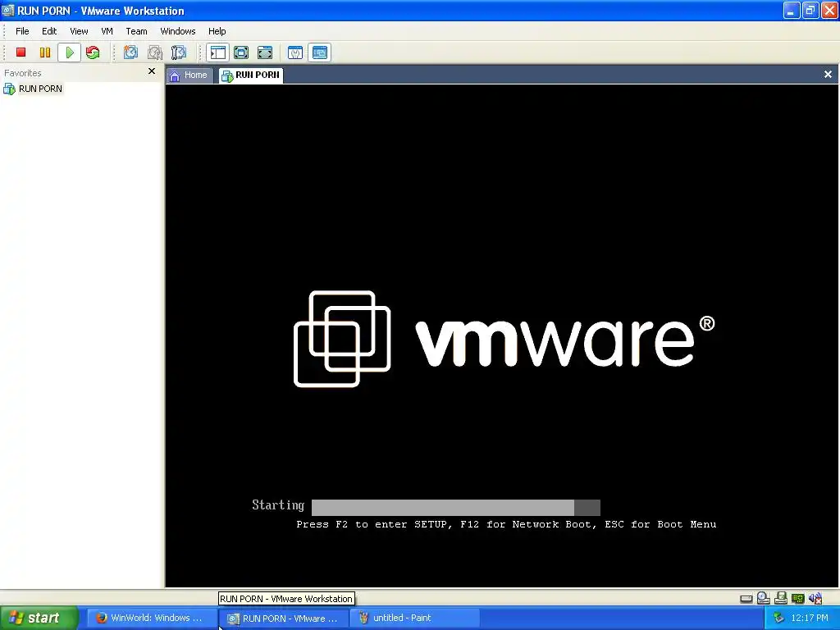Take a snapshot with the clock-star icon
This screenshot has width=840, height=630.
(x=130, y=52)
